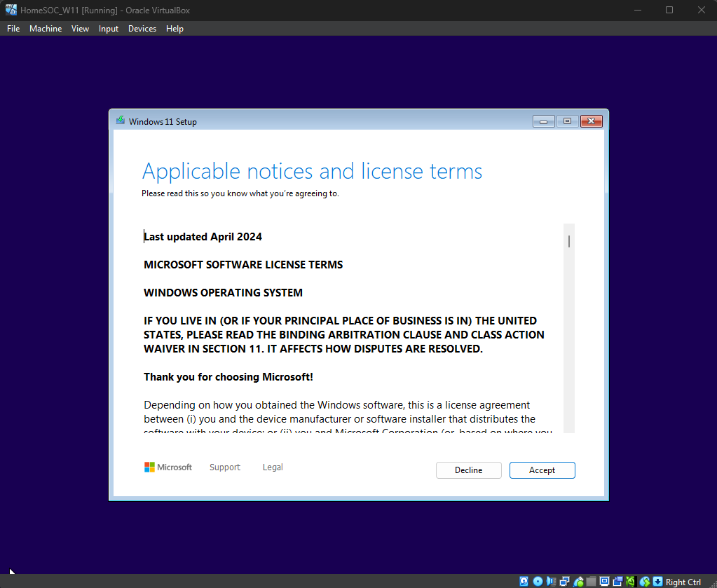Click the Windows 11 Setup title icon
717x588 pixels.
click(x=121, y=121)
